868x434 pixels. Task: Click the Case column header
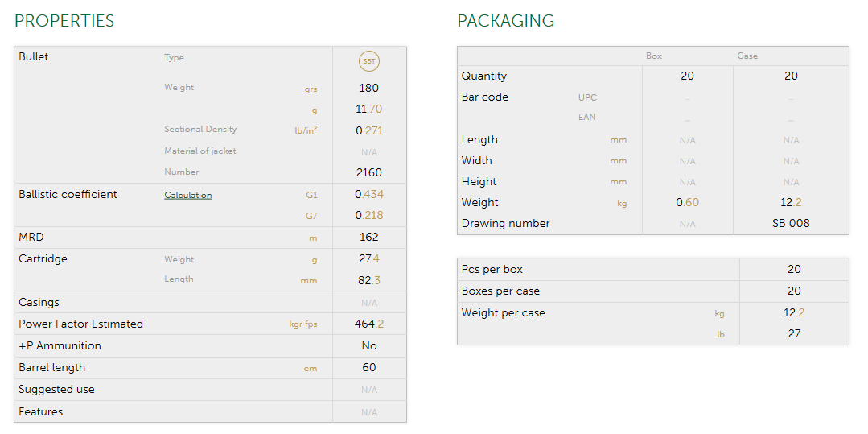click(x=747, y=56)
